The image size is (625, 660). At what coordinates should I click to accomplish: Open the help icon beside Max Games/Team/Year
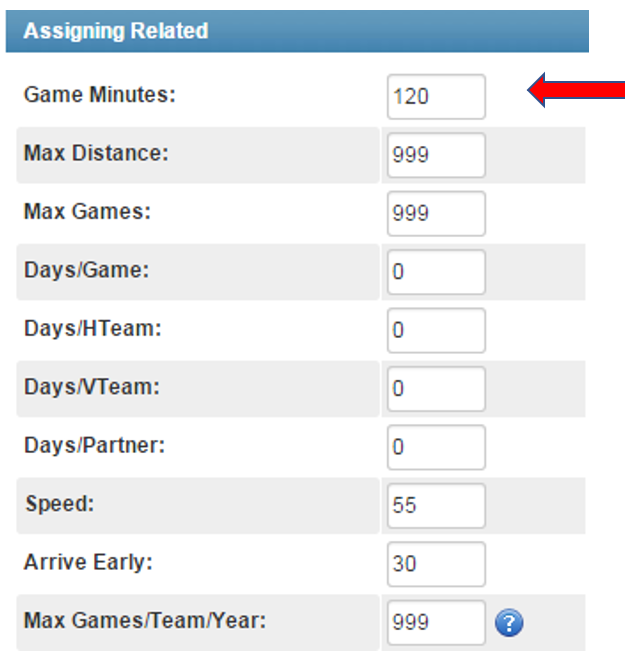(x=509, y=623)
